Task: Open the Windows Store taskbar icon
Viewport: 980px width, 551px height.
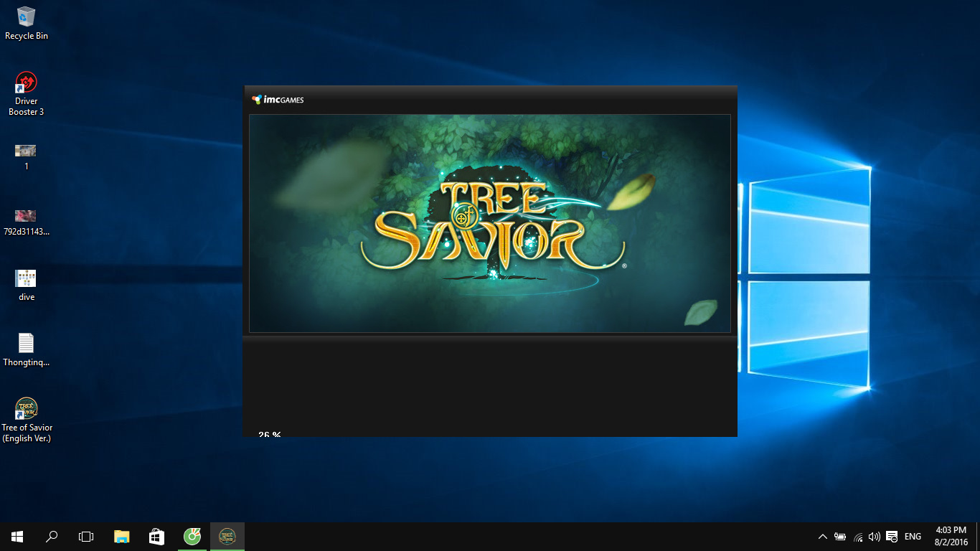Action: (156, 537)
